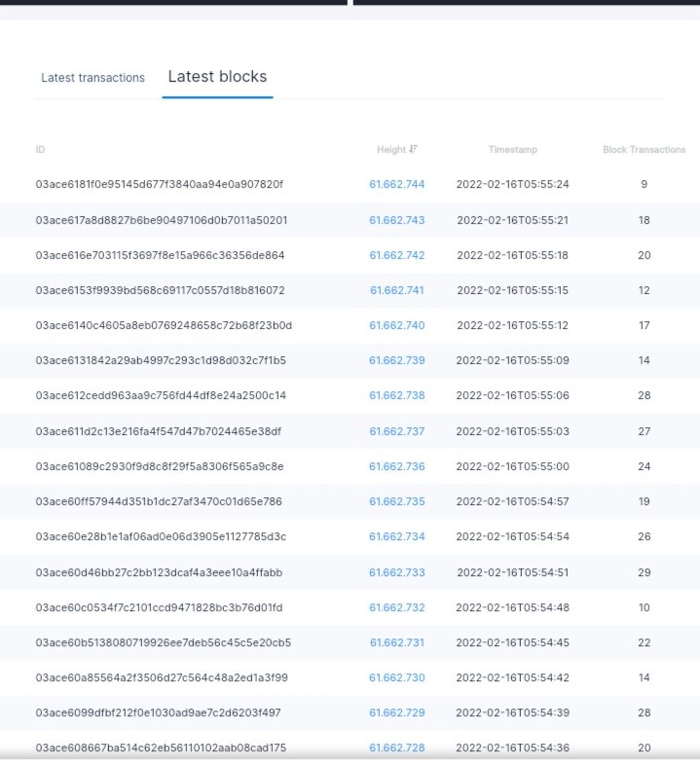Select timestamp 2022-02-16T05:54:45
This screenshot has width=700, height=766.
512,643
